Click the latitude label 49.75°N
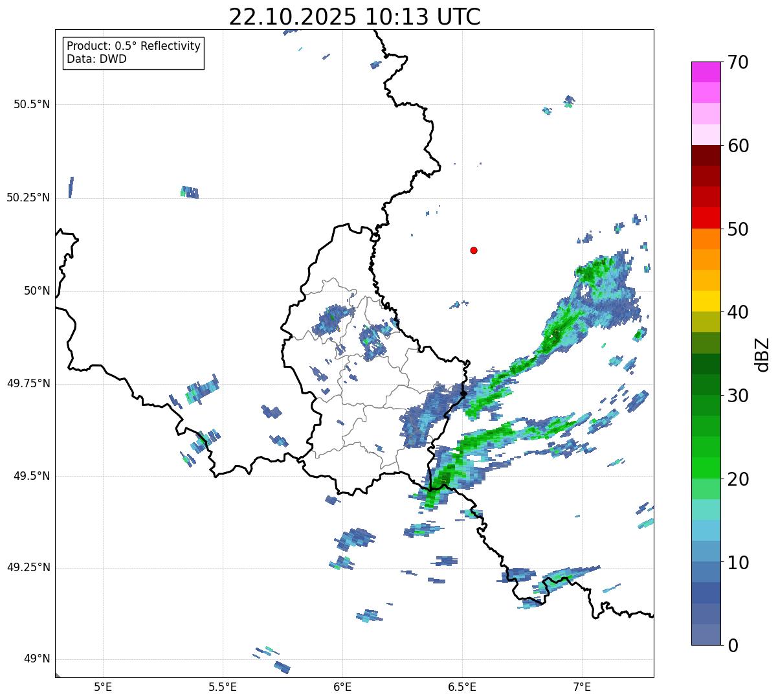Viewport: 778px width, 700px height. tap(28, 383)
